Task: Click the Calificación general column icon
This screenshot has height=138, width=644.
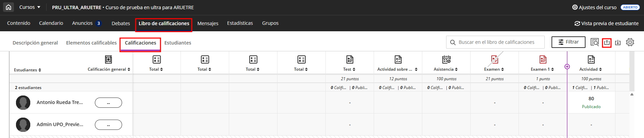Action: point(108,59)
